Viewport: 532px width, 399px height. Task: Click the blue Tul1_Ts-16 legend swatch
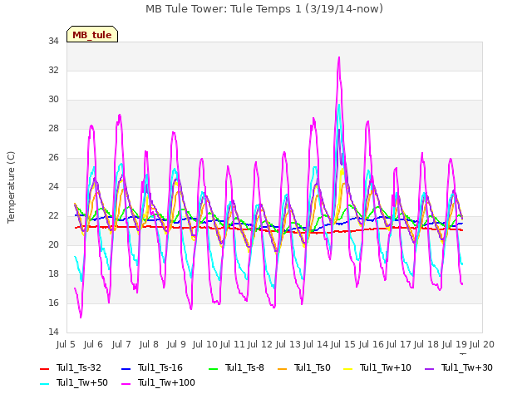click(126, 369)
